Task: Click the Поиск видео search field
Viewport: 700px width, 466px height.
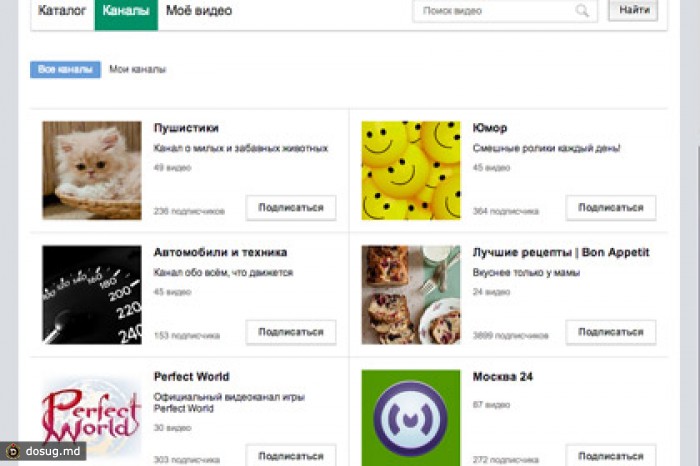Action: (495, 11)
